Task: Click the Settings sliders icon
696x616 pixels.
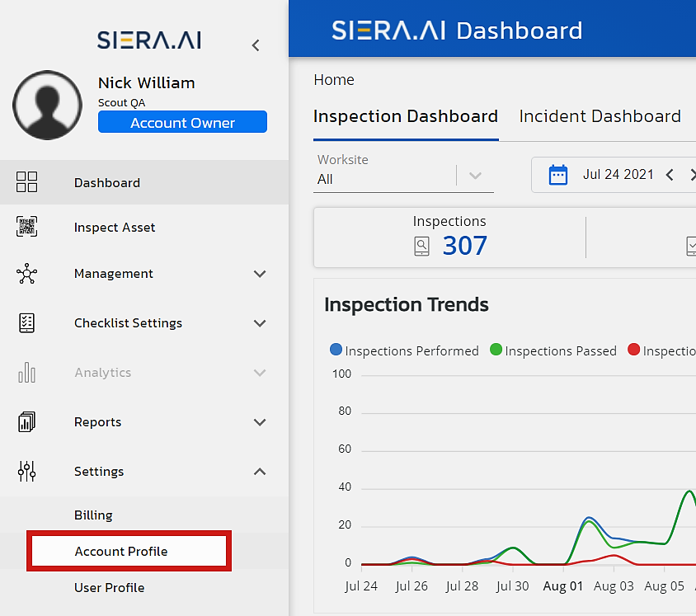Action: point(27,471)
